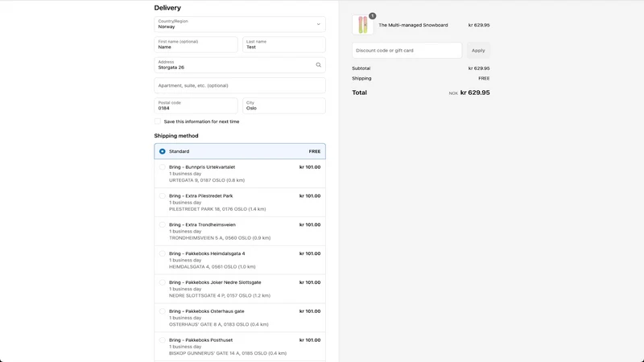Select Bring Extra Trondheimsveien option
Viewport: 644px width, 362px height.
tap(240, 231)
